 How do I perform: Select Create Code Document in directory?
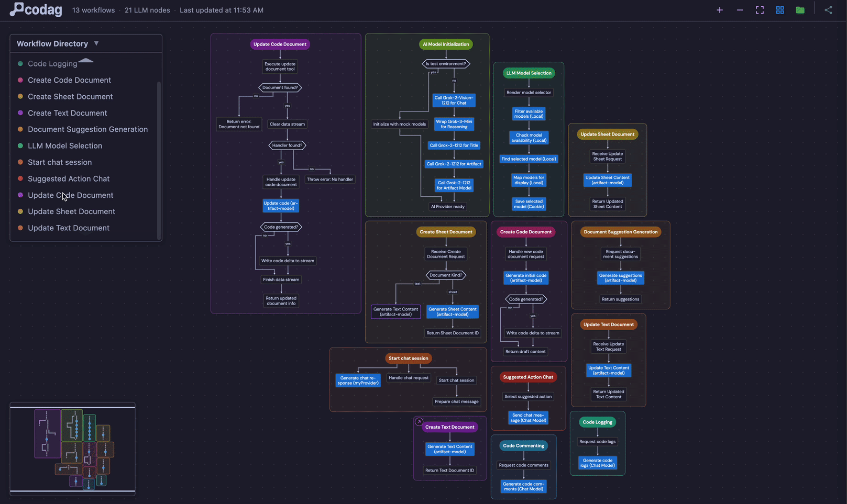[x=69, y=80]
